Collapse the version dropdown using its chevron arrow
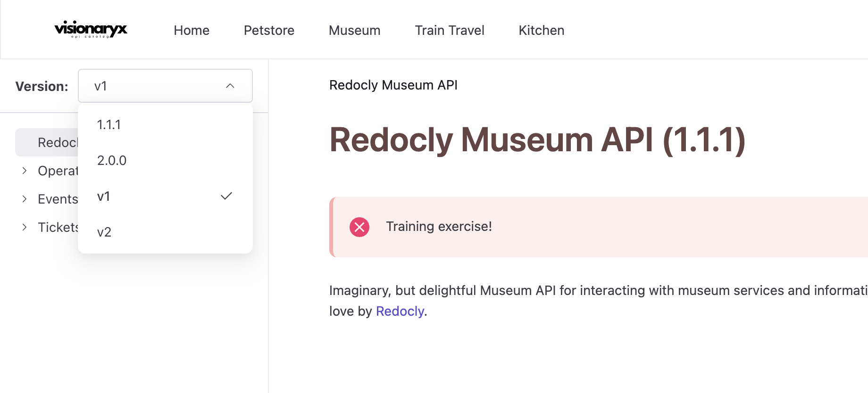This screenshot has width=868, height=393. tap(230, 86)
